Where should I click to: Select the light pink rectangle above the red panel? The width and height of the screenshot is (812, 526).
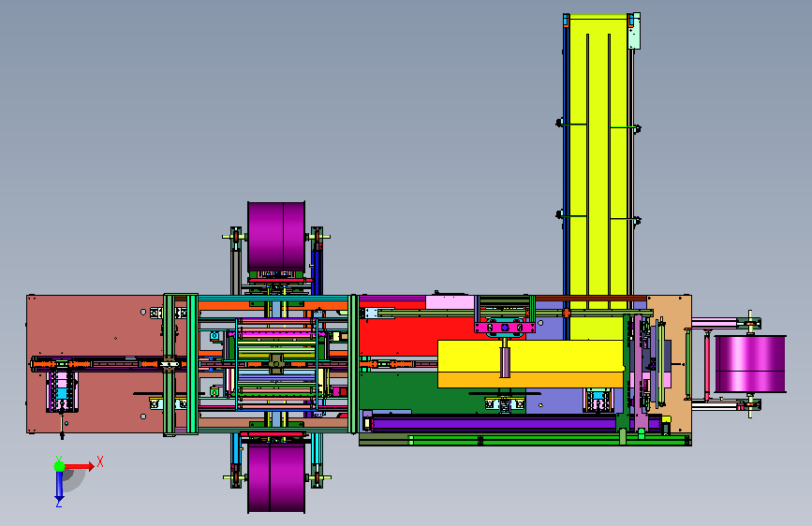pos(450,302)
